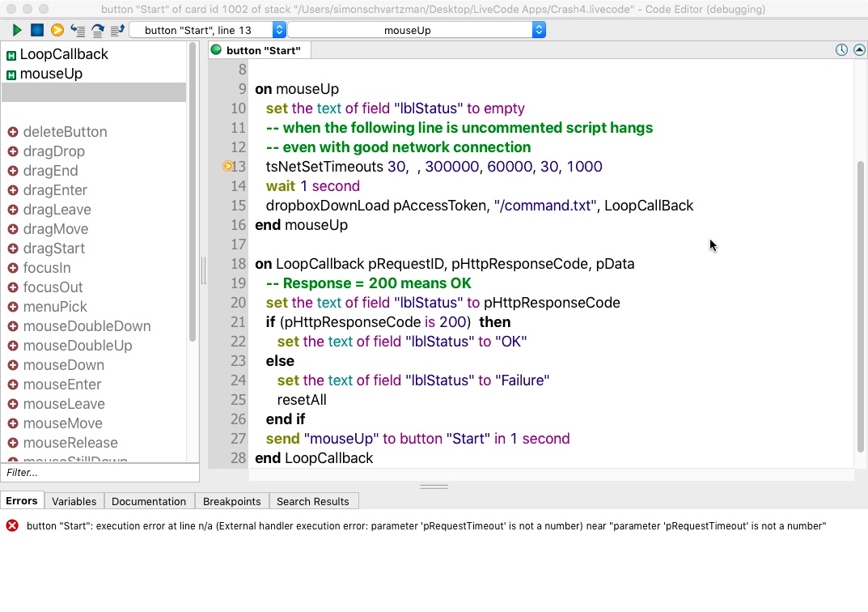Viewport: 868px width, 612px height.
Task: Switch to the Breakpoints tab
Action: coord(231,501)
